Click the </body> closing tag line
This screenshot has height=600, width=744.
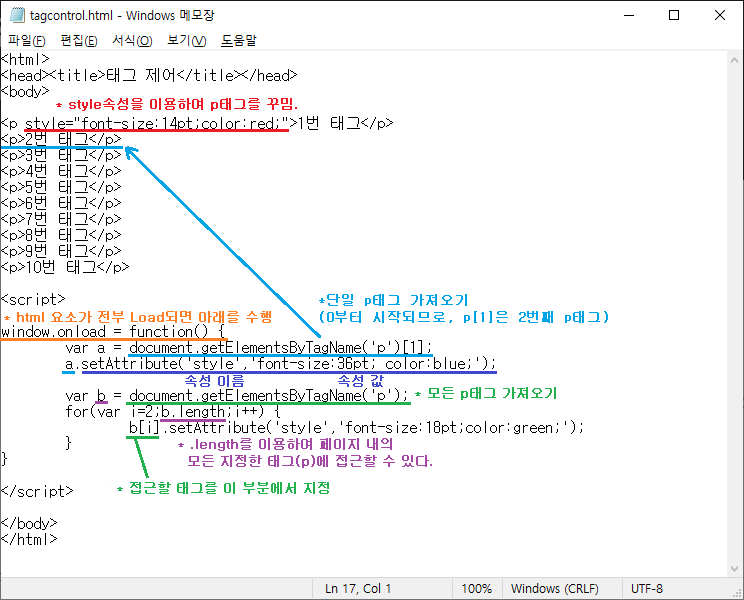coord(29,523)
